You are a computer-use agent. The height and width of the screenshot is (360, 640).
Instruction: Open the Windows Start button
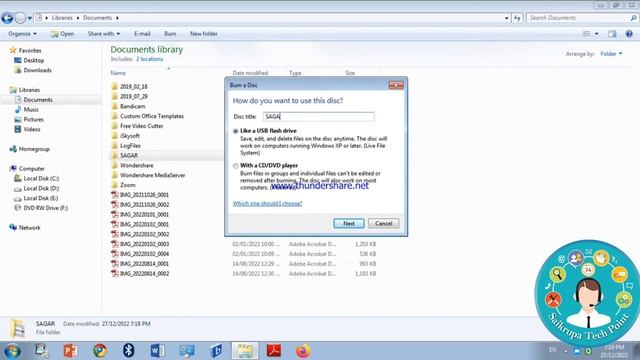point(12,351)
